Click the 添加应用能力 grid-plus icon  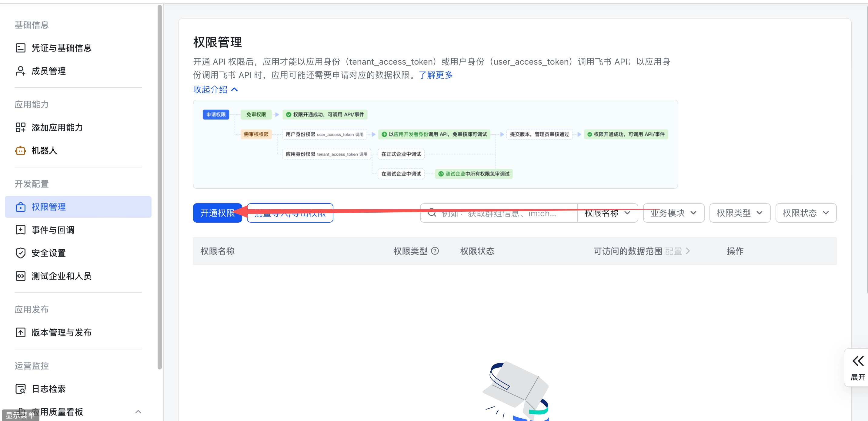pos(21,127)
